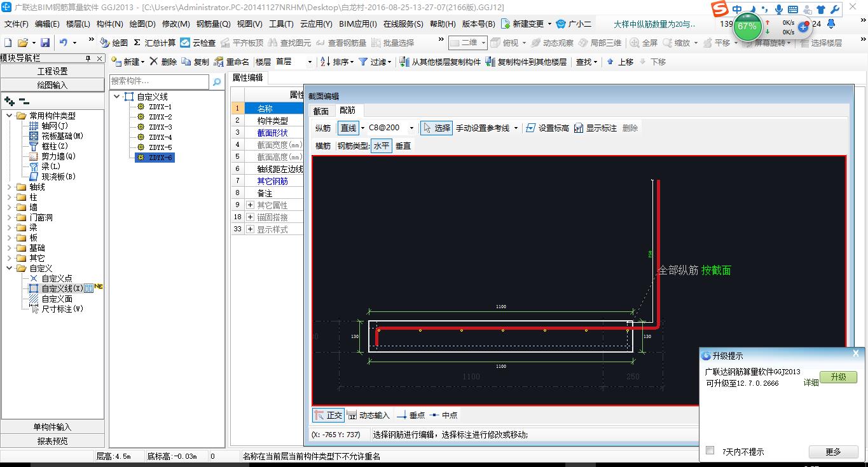
Task: Switch to the 配筋 tab
Action: 347,111
